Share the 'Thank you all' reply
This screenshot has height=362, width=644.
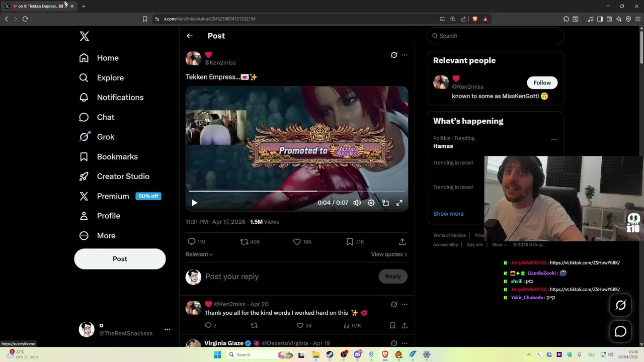coord(405,326)
